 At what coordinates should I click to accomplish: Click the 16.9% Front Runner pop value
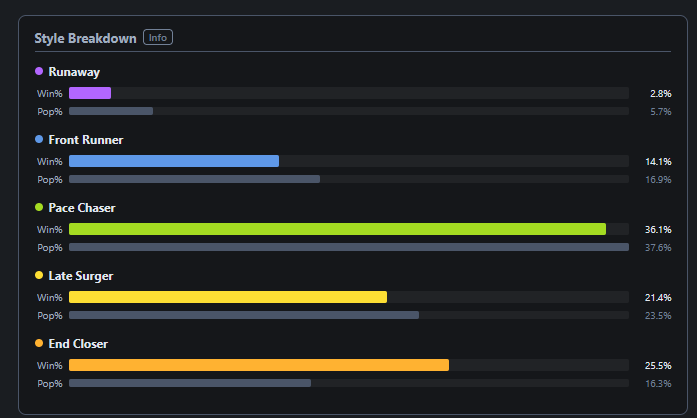tap(658, 180)
